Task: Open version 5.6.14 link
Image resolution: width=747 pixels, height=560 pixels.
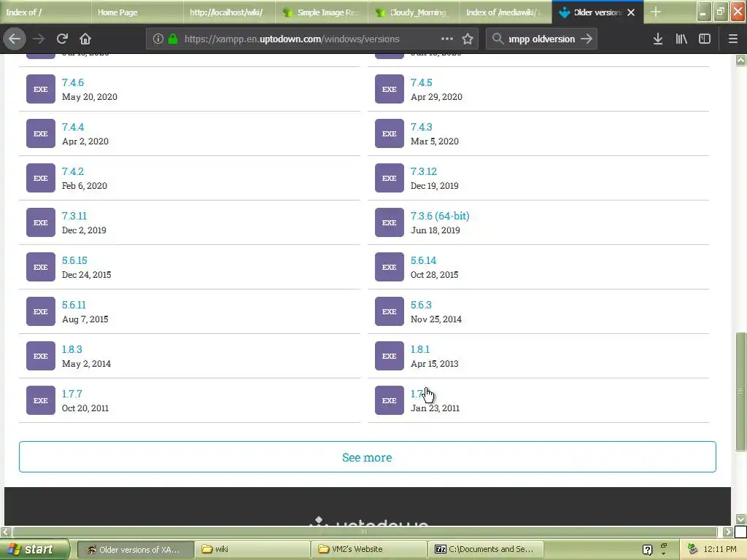Action: click(424, 260)
